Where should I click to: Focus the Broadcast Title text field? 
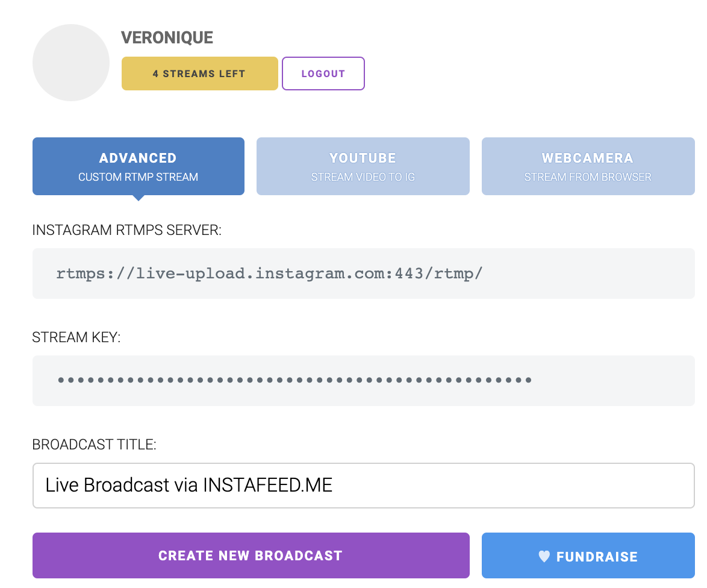[x=363, y=486]
